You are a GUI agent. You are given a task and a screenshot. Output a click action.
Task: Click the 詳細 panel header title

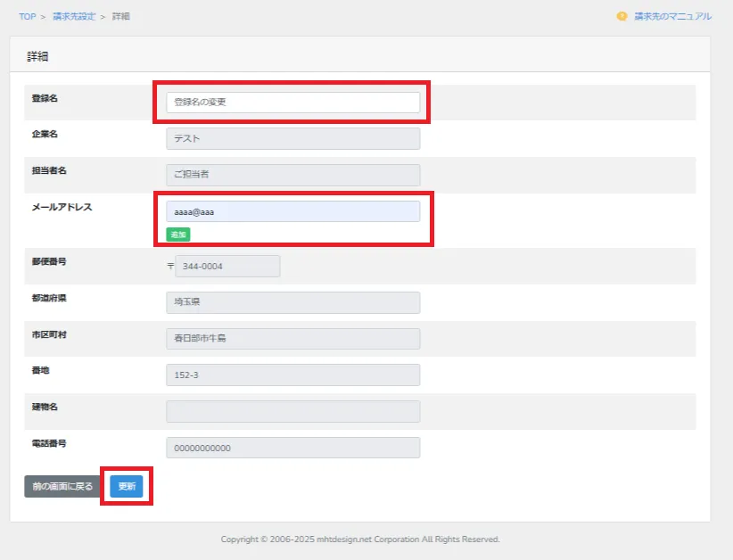37,55
